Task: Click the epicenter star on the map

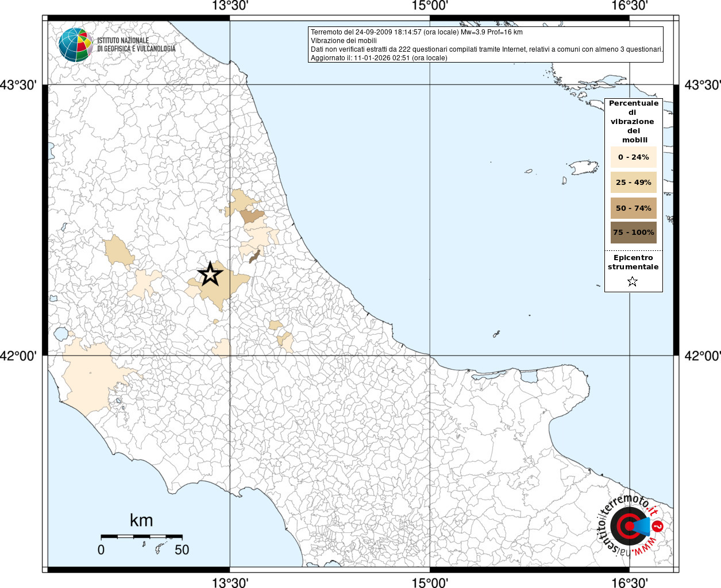Action: (210, 274)
